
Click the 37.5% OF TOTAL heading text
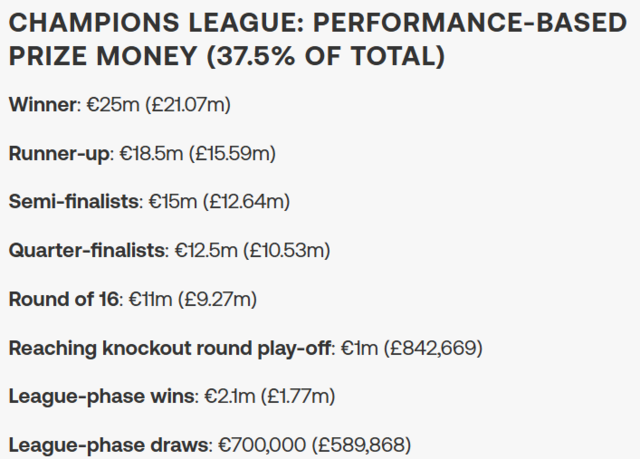point(326,55)
